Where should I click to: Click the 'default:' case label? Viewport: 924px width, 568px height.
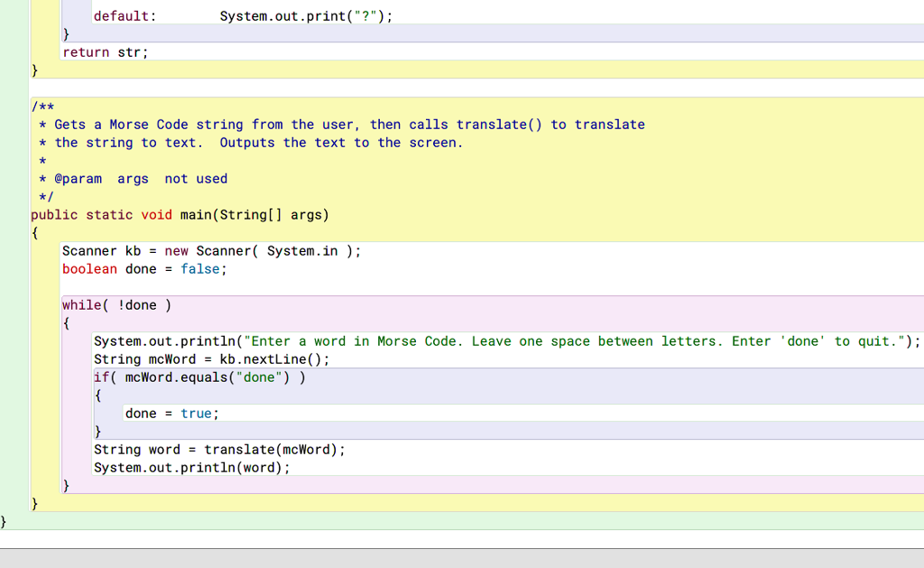point(125,16)
